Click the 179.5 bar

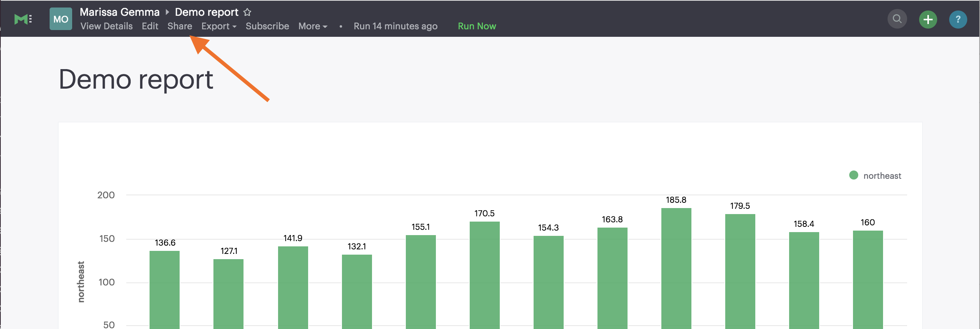(x=740, y=272)
